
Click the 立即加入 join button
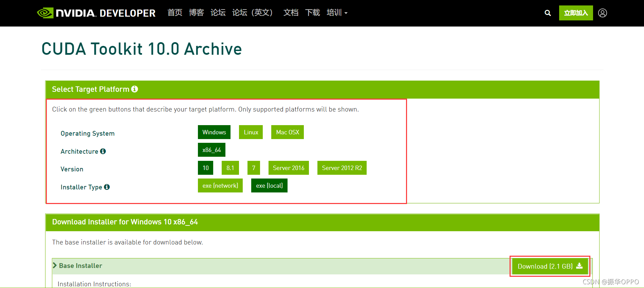(x=576, y=13)
